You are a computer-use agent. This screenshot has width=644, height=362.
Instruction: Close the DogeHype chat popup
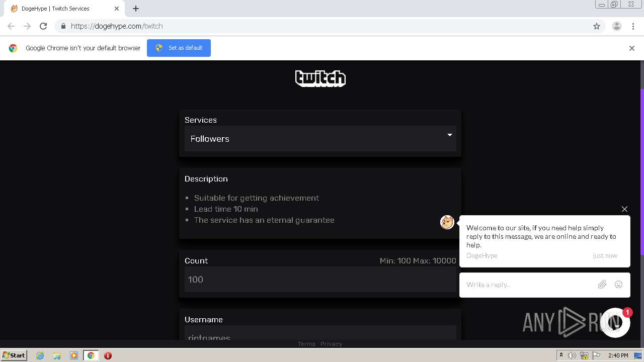pos(624,209)
